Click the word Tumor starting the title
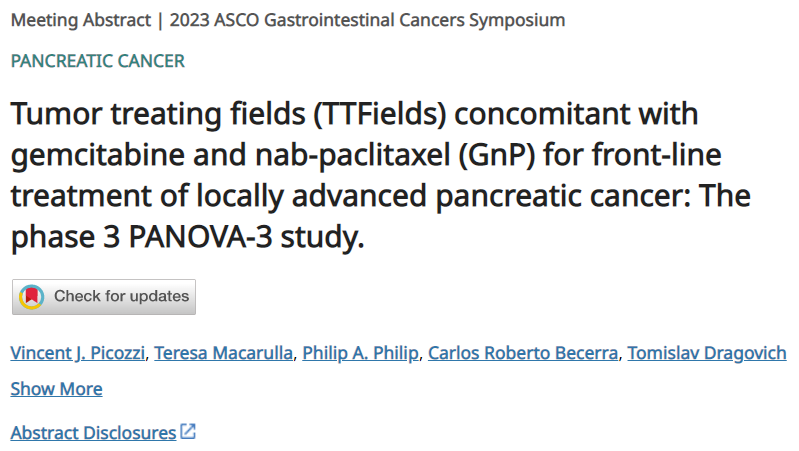The height and width of the screenshot is (451, 799). (57, 113)
